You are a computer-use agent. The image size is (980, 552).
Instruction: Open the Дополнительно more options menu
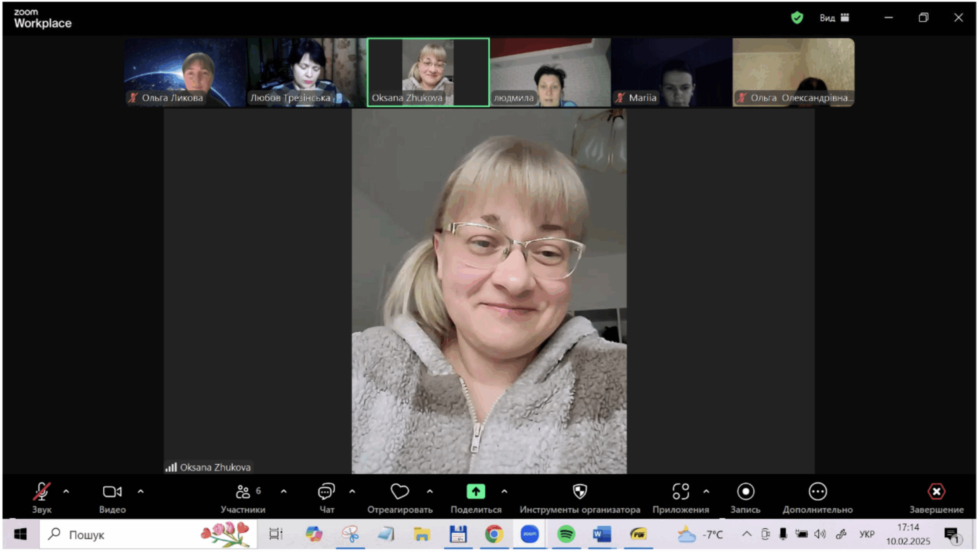[x=818, y=498]
